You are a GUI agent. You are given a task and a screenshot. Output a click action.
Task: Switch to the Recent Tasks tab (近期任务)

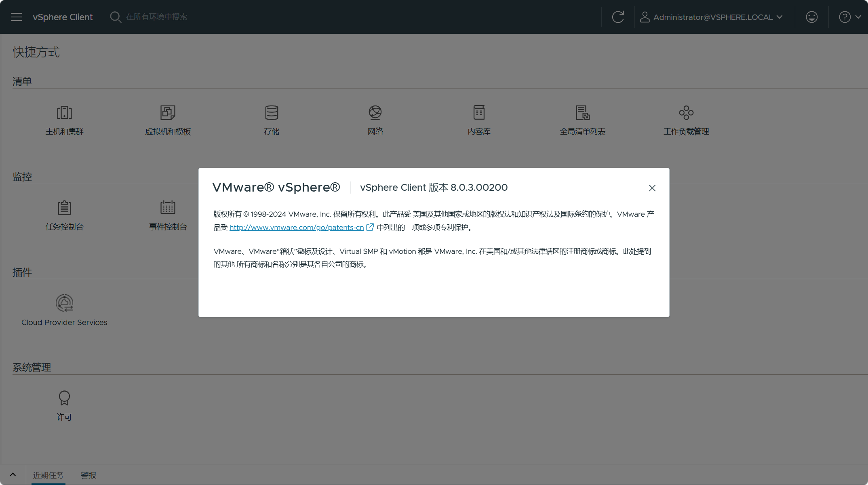click(x=48, y=475)
